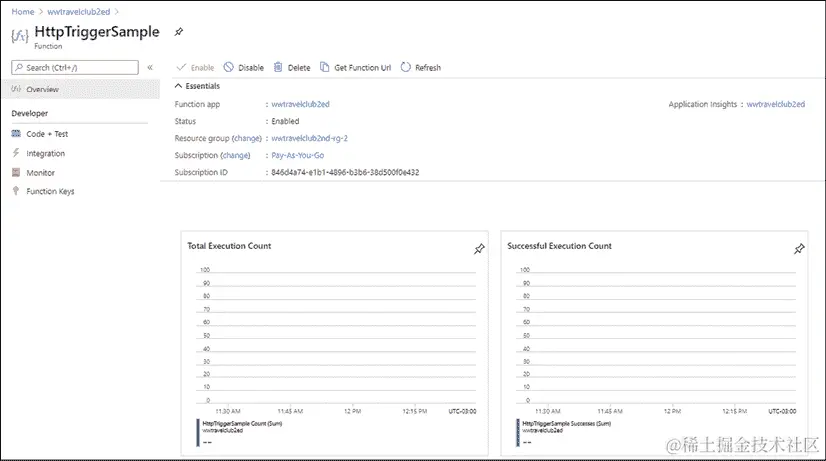Change the resource group via change link
Image resolution: width=826 pixels, height=461 pixels.
click(x=247, y=138)
